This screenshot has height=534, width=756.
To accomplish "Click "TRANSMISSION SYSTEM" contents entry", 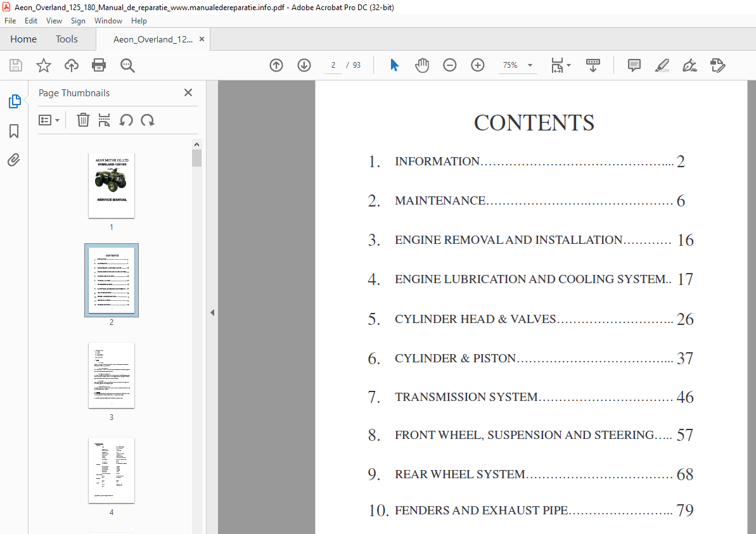I will pyautogui.click(x=466, y=397).
